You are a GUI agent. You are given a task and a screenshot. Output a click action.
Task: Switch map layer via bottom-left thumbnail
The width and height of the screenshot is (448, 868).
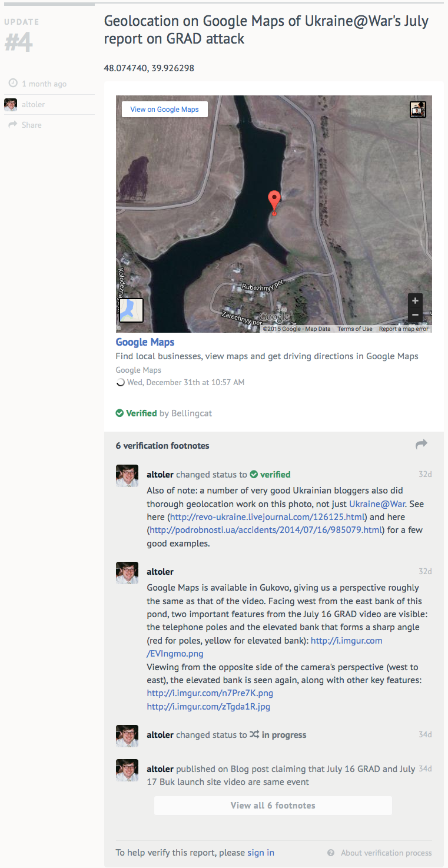[x=131, y=310]
